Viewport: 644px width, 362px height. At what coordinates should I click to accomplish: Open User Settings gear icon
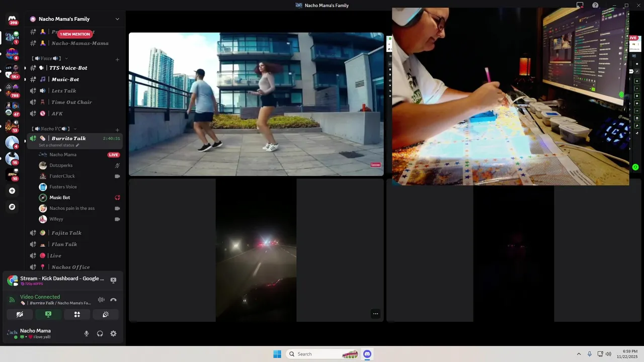113,333
